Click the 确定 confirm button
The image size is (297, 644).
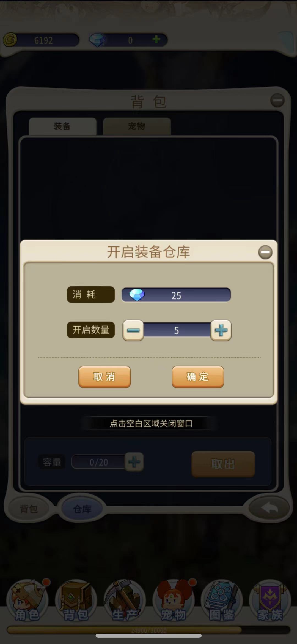click(x=198, y=377)
